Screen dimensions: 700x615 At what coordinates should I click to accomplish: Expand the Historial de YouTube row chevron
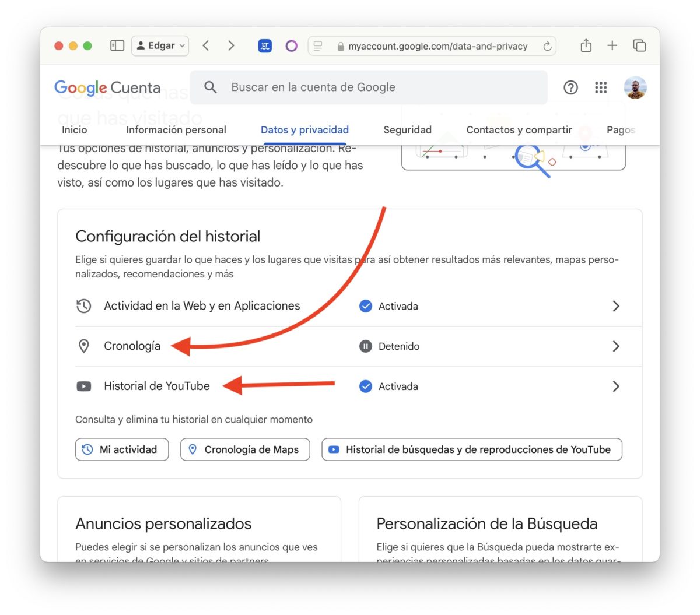tap(616, 386)
